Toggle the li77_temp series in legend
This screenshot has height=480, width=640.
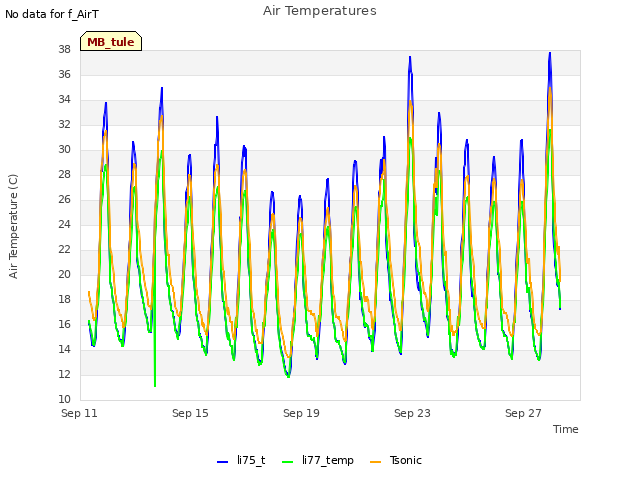tap(318, 460)
